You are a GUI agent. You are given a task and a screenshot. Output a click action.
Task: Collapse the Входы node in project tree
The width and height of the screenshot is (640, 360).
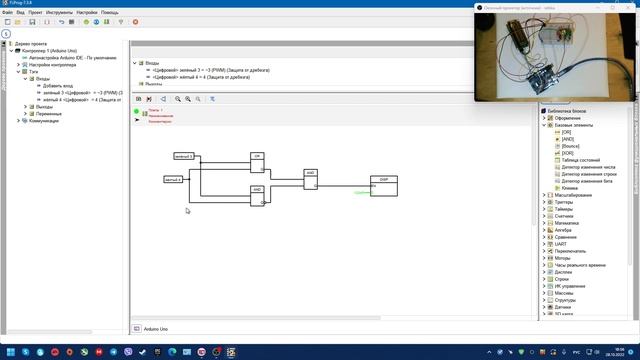(25, 78)
